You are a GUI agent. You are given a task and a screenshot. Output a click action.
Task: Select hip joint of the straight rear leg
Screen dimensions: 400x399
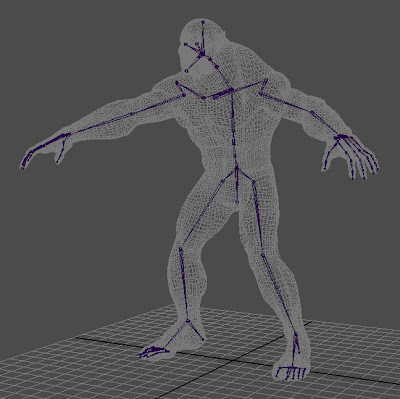click(253, 182)
